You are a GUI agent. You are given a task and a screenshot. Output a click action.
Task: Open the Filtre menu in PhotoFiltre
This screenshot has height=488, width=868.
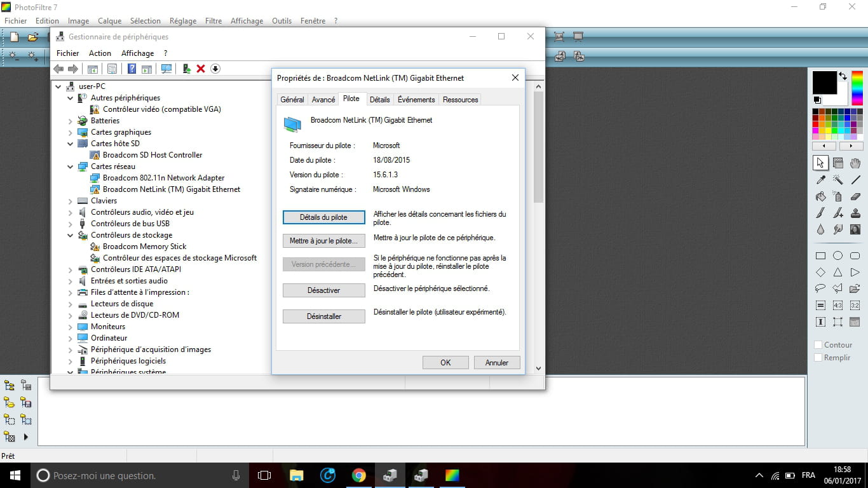click(x=214, y=21)
